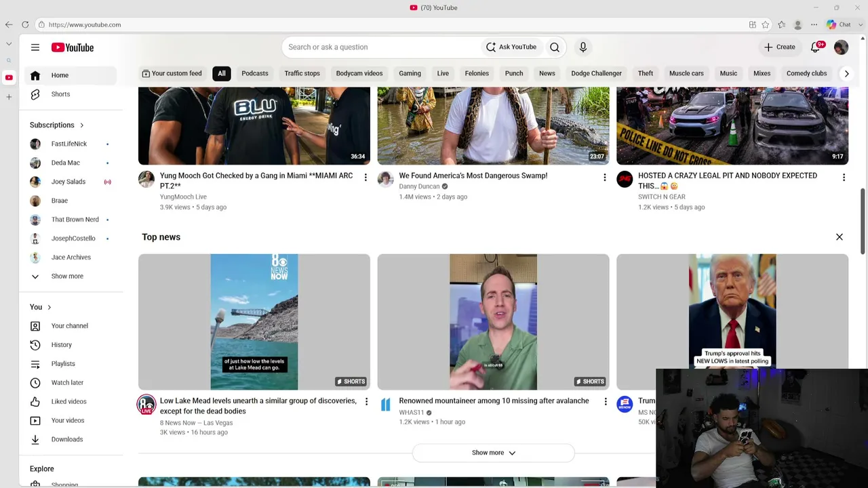
Task: Reload the page with the refresh icon
Action: (x=25, y=24)
